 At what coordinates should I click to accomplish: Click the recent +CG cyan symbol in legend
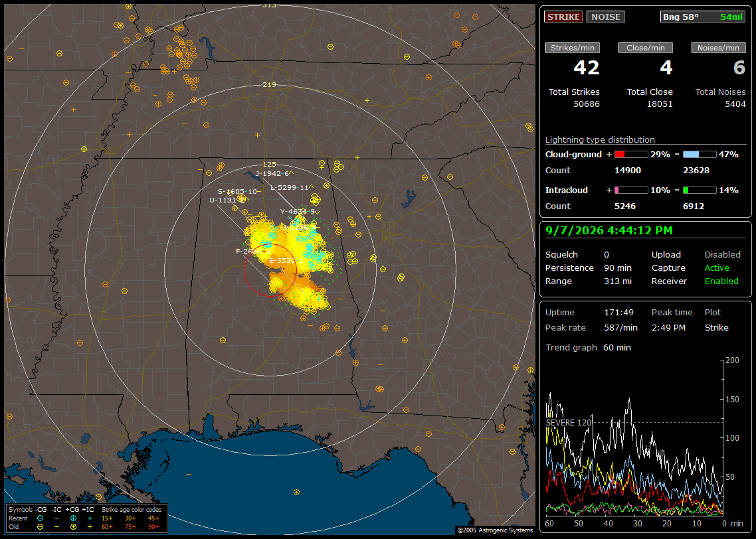tap(73, 518)
